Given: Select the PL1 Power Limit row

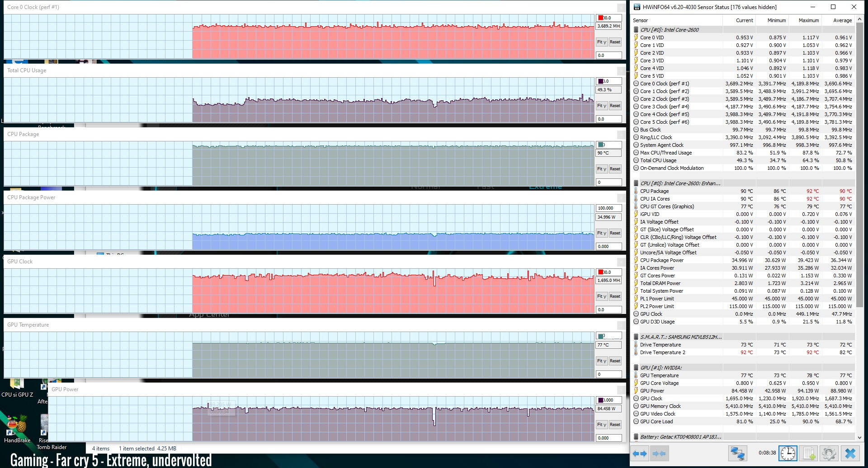Looking at the screenshot, I should [743, 299].
